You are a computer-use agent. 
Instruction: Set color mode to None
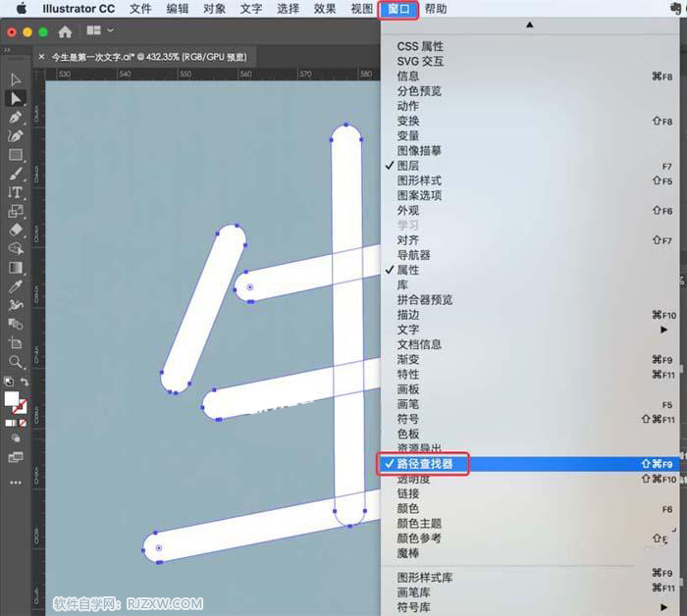(24, 423)
